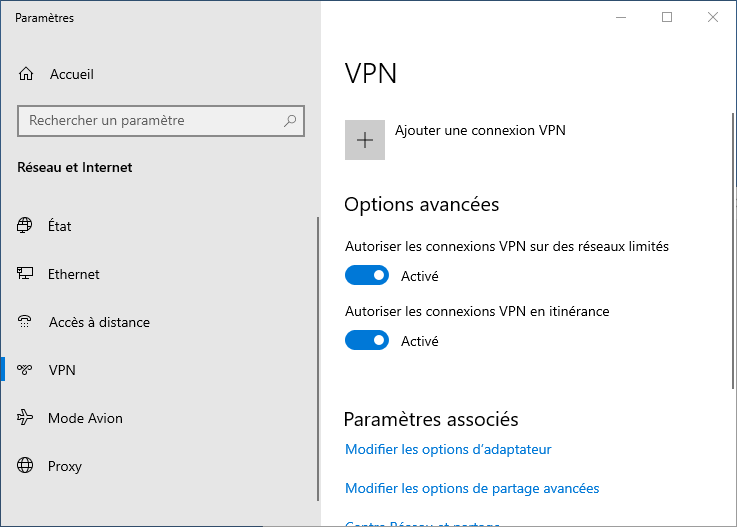Click the Ethernet monitor icon
Image resolution: width=737 pixels, height=527 pixels.
[26, 274]
